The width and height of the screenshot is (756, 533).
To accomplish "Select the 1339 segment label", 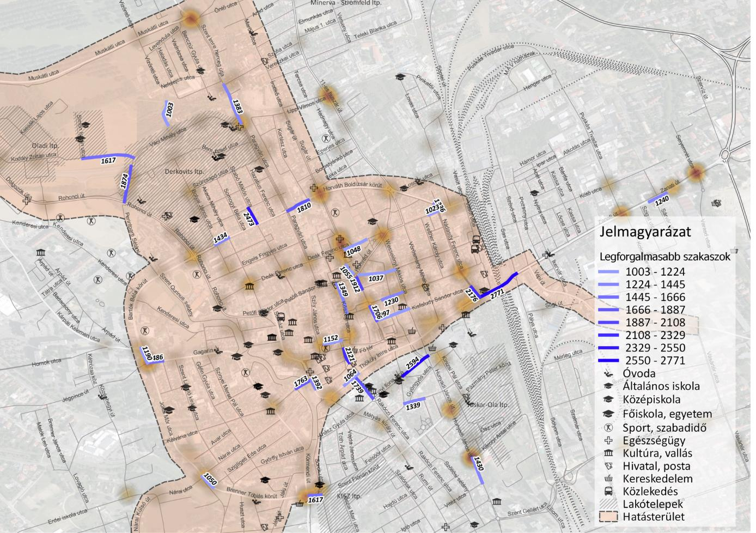I will (413, 405).
